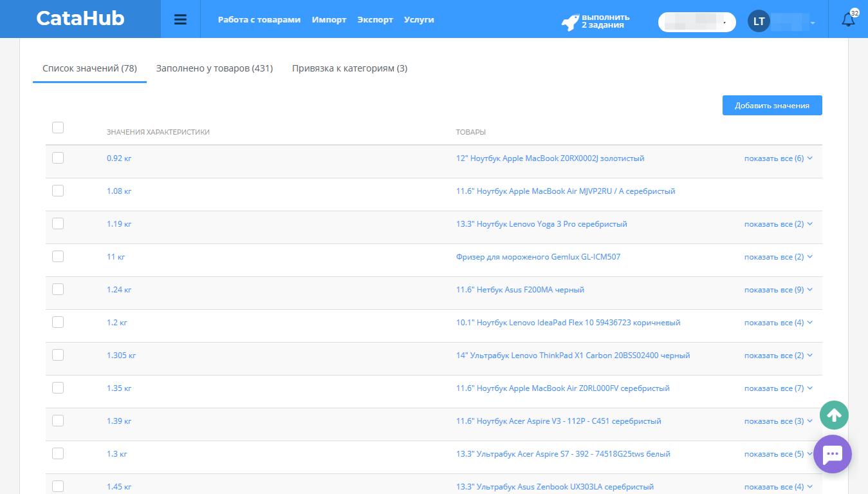
Task: Open the 1.19 кг value link
Action: (119, 224)
